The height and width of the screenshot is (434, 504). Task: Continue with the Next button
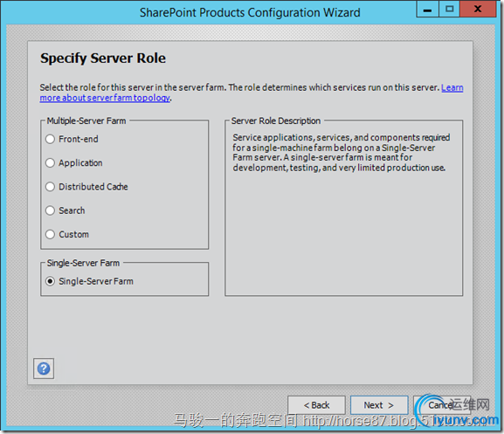click(379, 405)
